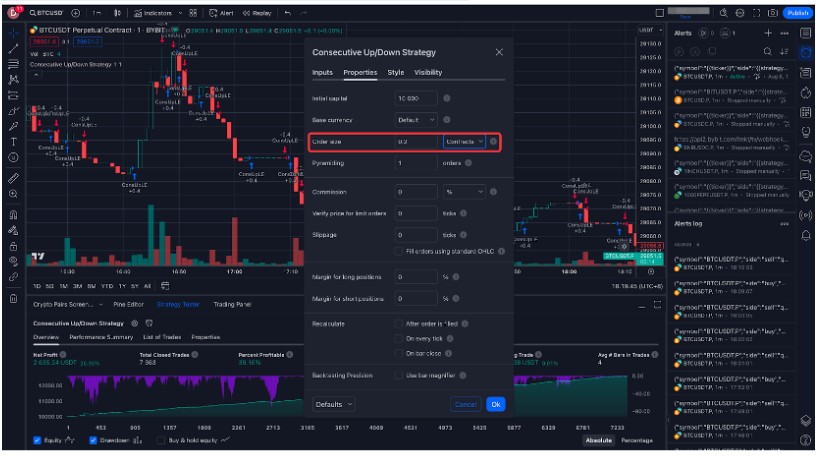Toggle the Equity checkbox below chart

[37, 440]
